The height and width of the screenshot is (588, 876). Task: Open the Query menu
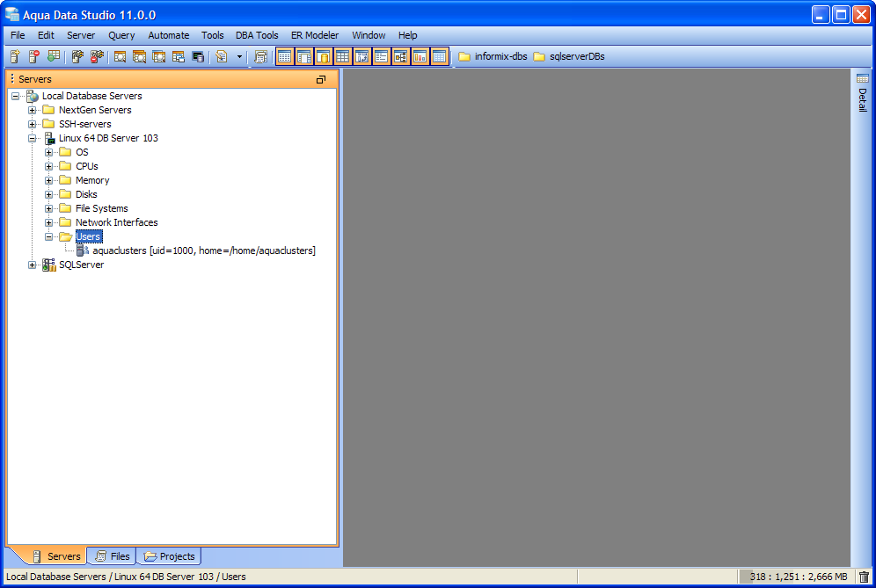click(121, 35)
